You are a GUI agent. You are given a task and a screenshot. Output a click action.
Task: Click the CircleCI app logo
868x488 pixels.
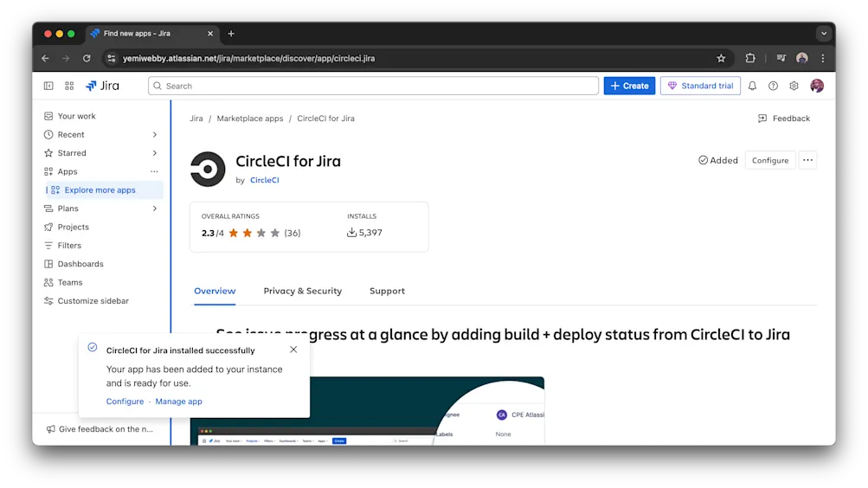tap(208, 170)
